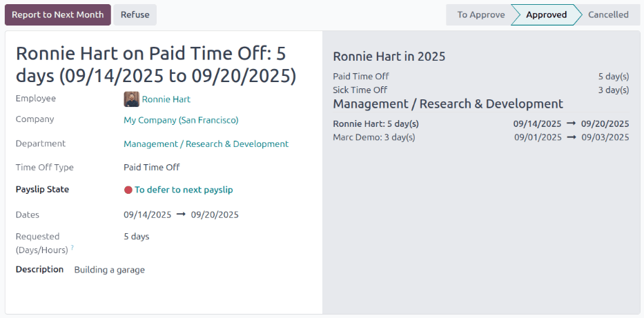Select the Approved status stage
The width and height of the screenshot is (644, 318).
click(x=546, y=14)
